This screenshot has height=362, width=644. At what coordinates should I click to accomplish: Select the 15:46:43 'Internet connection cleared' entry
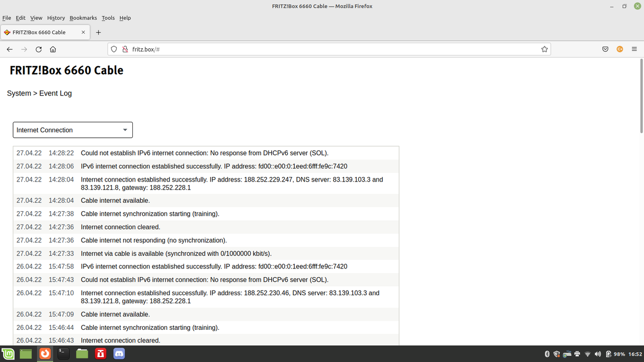(x=206, y=340)
